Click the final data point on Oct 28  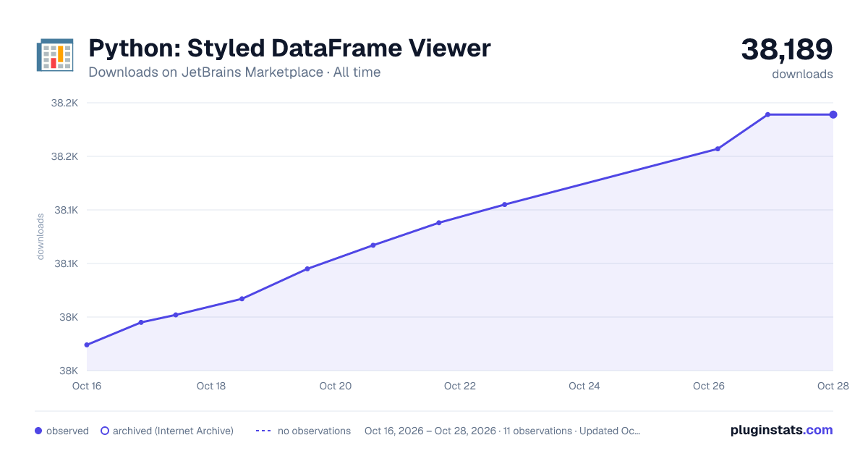[833, 114]
